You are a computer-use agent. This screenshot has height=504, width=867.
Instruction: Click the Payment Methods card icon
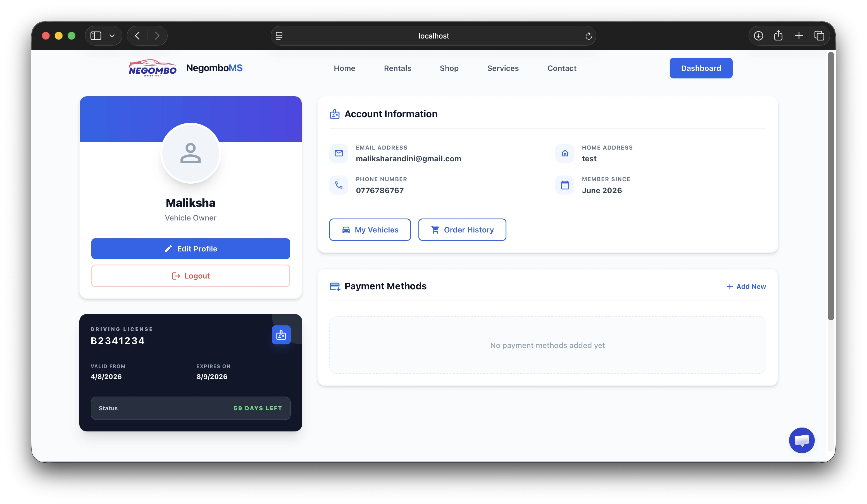tap(335, 286)
